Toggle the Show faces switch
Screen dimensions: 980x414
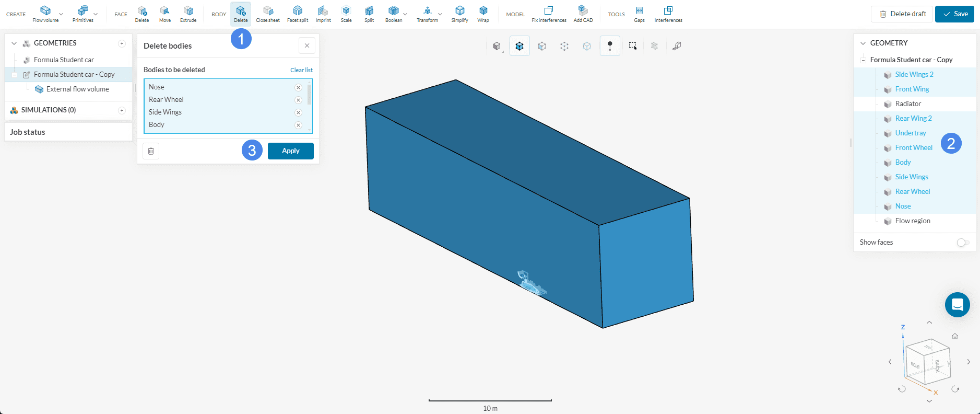[x=963, y=243]
